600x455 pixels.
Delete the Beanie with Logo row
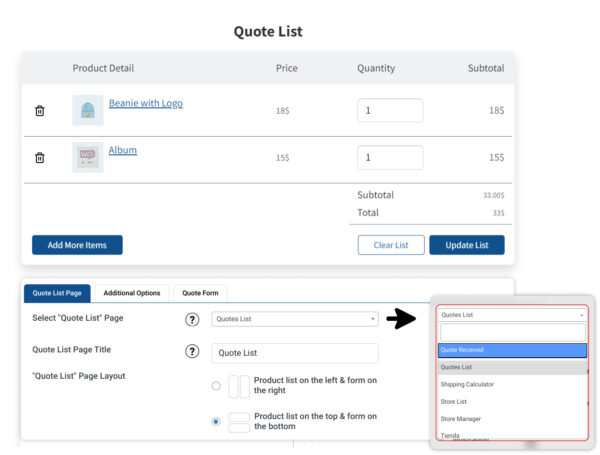(x=40, y=111)
